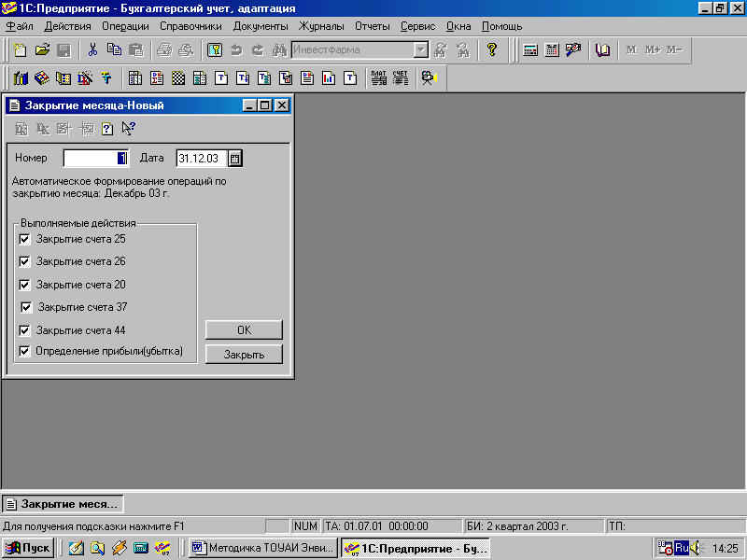The image size is (747, 560).
Task: Open the Отчеты menu
Action: click(x=372, y=26)
